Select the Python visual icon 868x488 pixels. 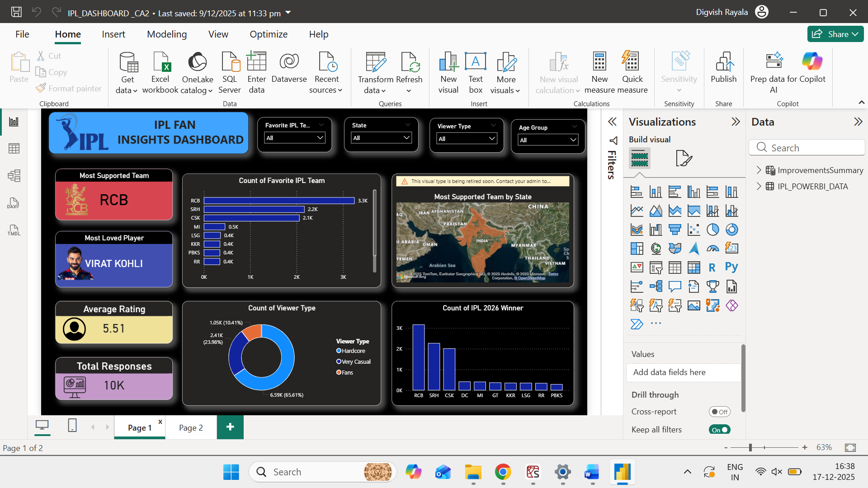[x=731, y=267]
